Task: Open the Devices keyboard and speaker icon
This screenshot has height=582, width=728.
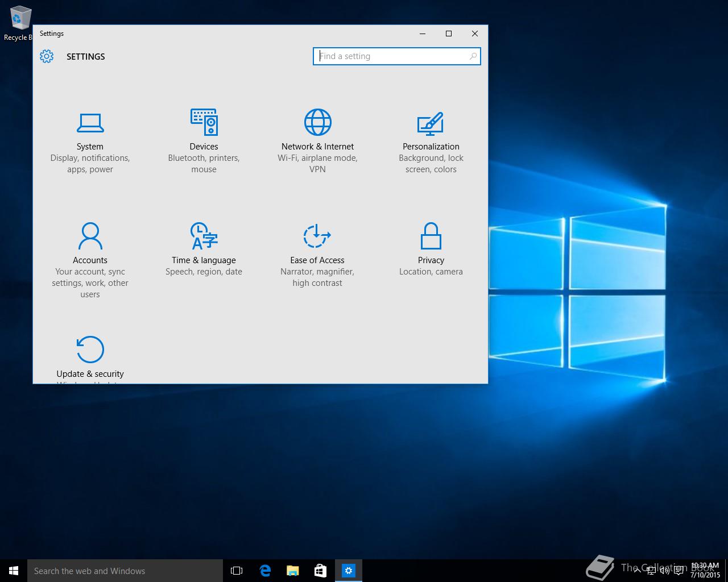Action: point(204,122)
